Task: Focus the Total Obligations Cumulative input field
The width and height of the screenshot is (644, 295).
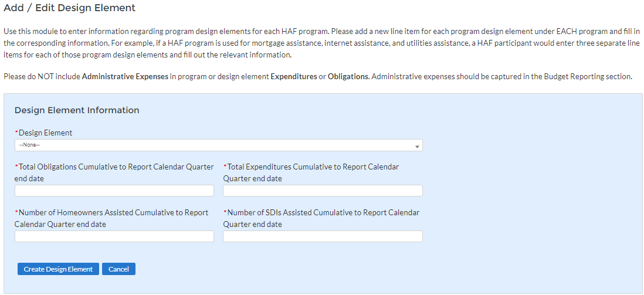Action: (x=114, y=191)
